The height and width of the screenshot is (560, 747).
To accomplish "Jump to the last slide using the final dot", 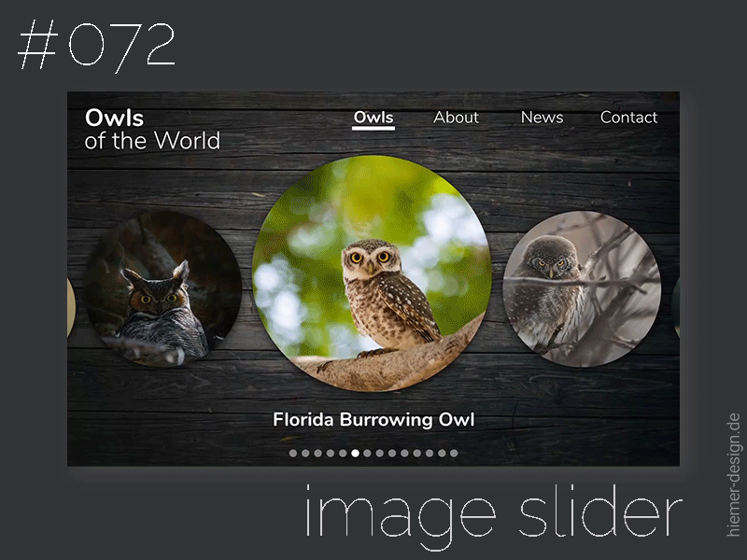I will click(454, 454).
